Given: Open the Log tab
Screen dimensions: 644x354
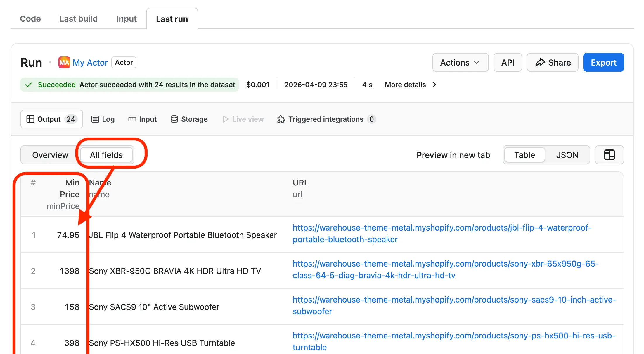Looking at the screenshot, I should [x=103, y=119].
